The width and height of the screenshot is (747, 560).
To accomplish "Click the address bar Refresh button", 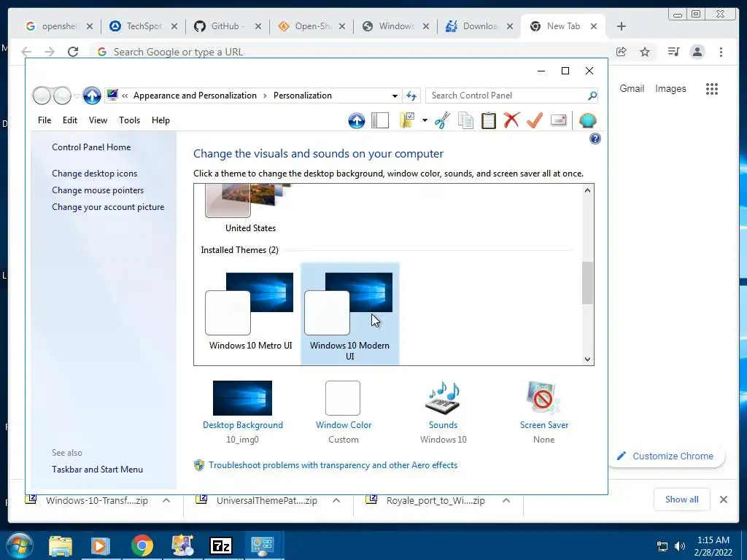I will pos(411,96).
